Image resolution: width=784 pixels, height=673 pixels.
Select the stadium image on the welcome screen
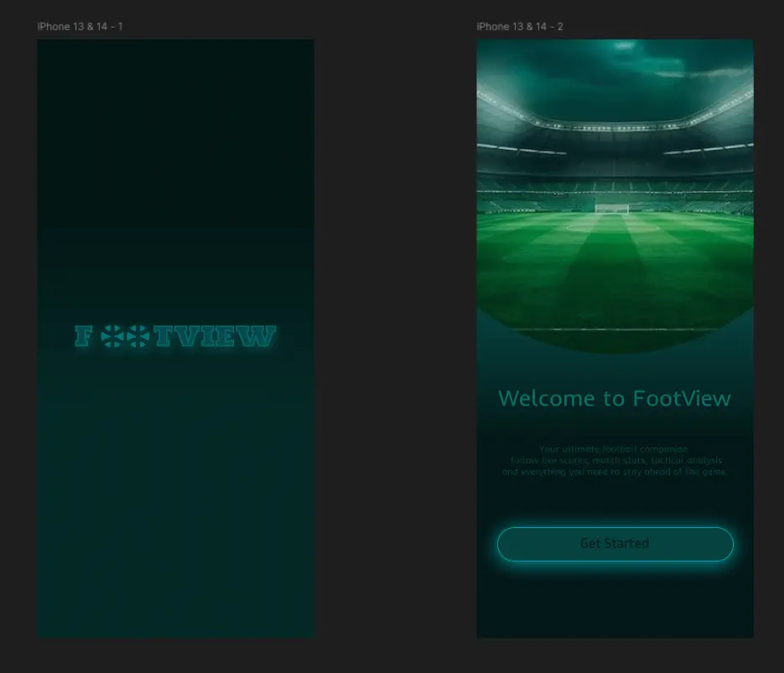click(x=615, y=196)
